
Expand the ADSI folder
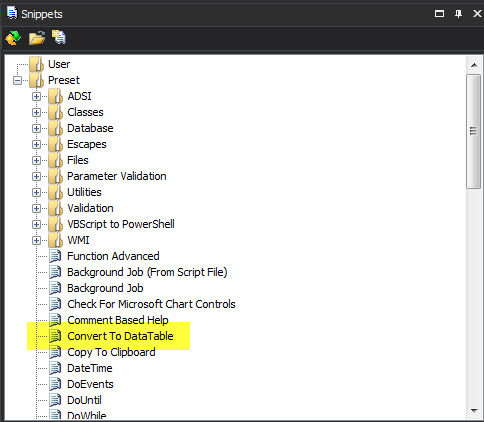tap(36, 96)
